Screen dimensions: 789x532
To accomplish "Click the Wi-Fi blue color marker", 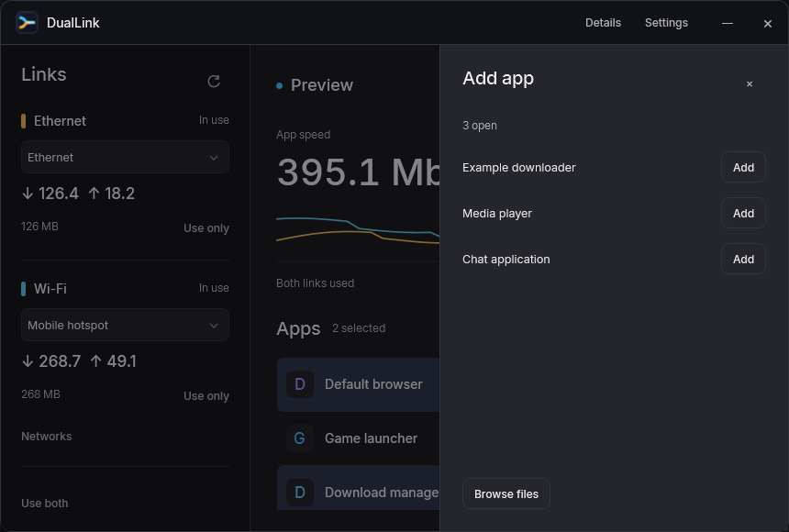I will (23, 289).
